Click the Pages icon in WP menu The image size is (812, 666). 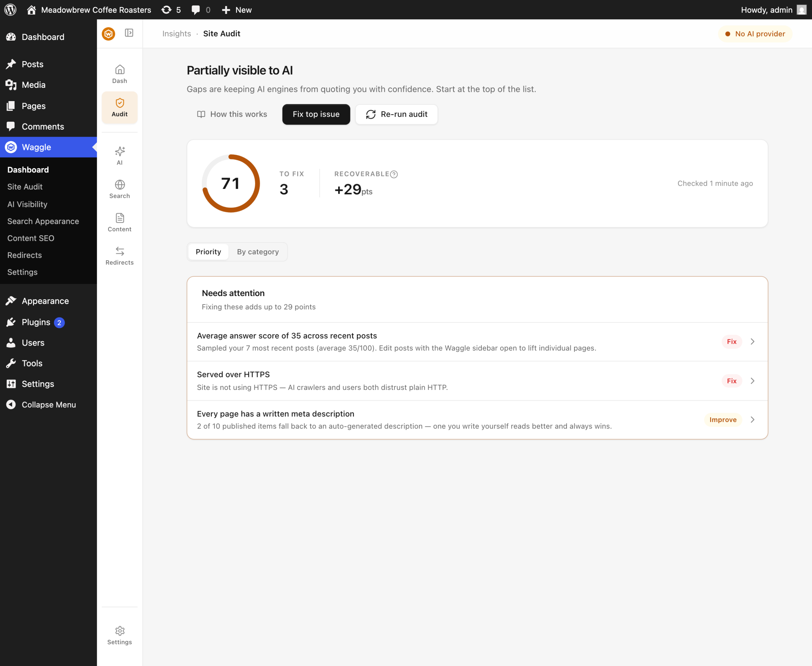pos(11,106)
